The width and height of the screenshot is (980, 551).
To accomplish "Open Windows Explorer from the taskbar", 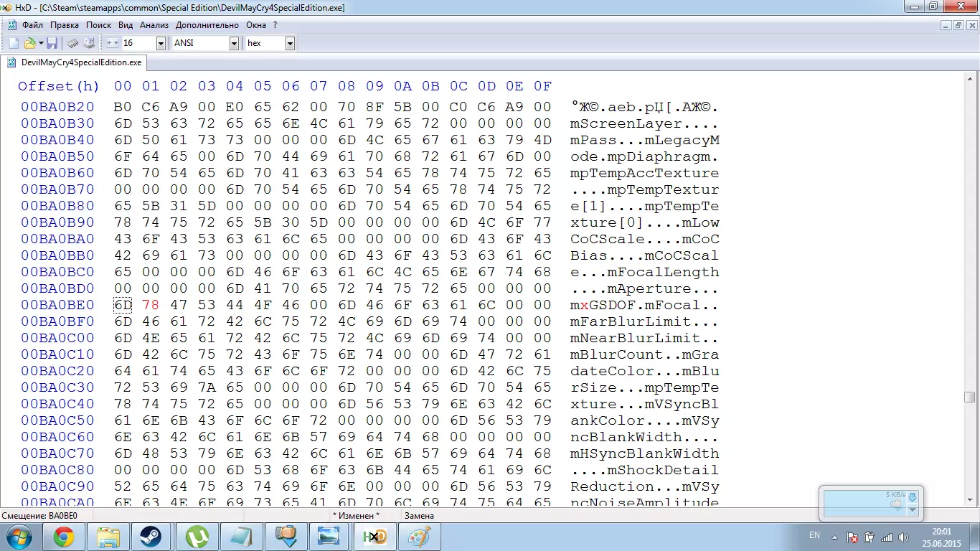I will point(108,537).
